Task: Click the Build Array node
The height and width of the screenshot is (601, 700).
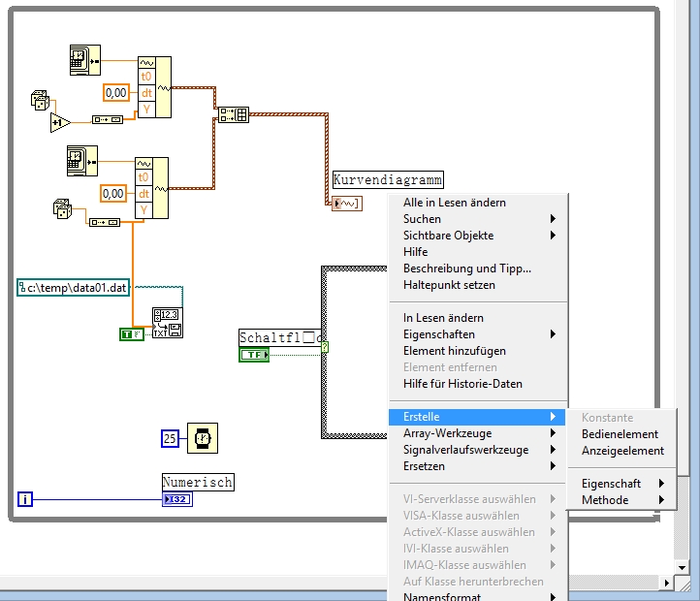Action: [233, 114]
